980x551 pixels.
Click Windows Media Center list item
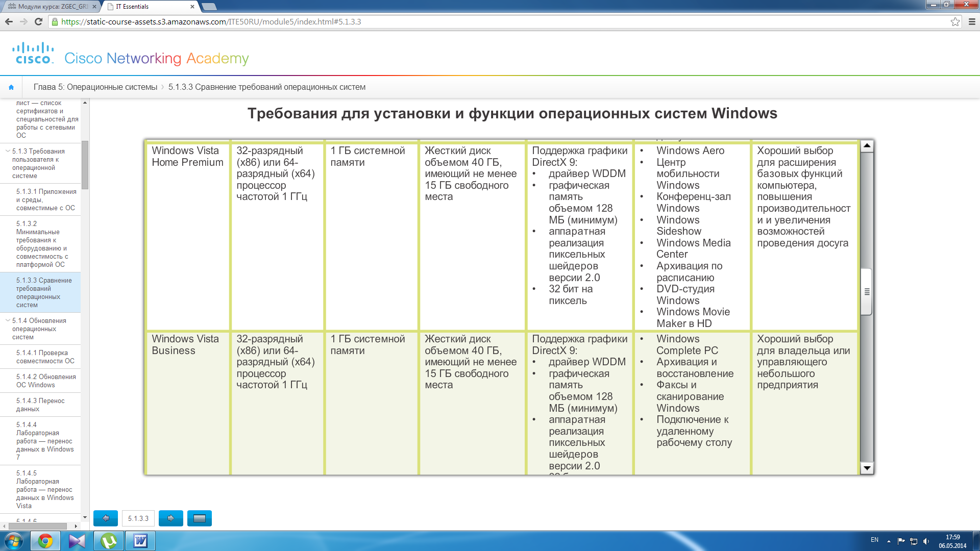693,248
